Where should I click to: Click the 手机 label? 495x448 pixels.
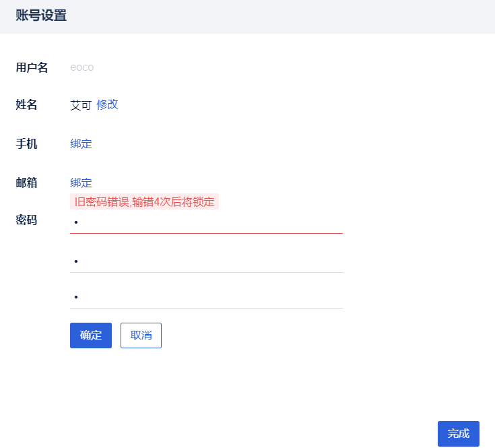point(26,143)
